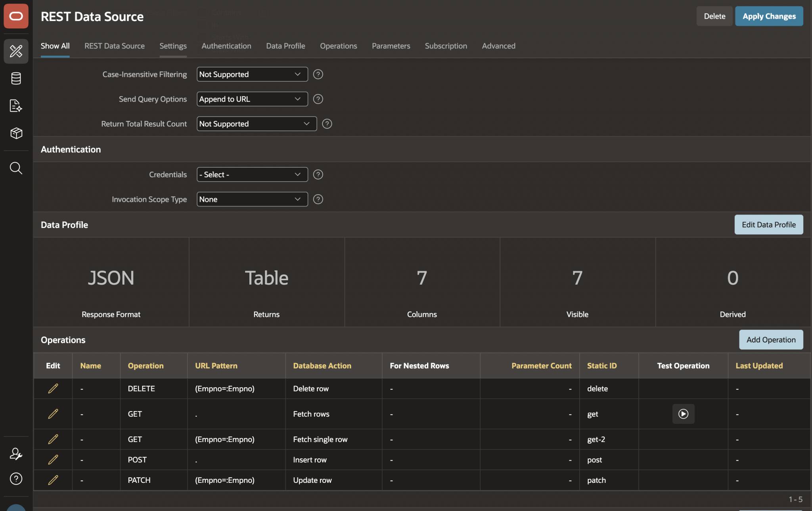812x511 pixels.
Task: Open App Builder from the sidebar
Action: (16, 51)
